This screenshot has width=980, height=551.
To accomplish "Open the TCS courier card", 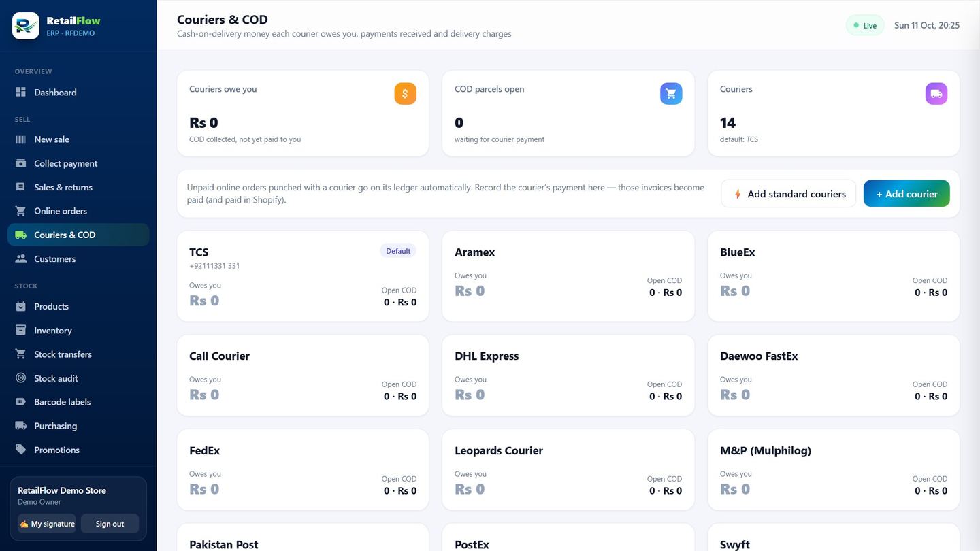I will coord(303,276).
